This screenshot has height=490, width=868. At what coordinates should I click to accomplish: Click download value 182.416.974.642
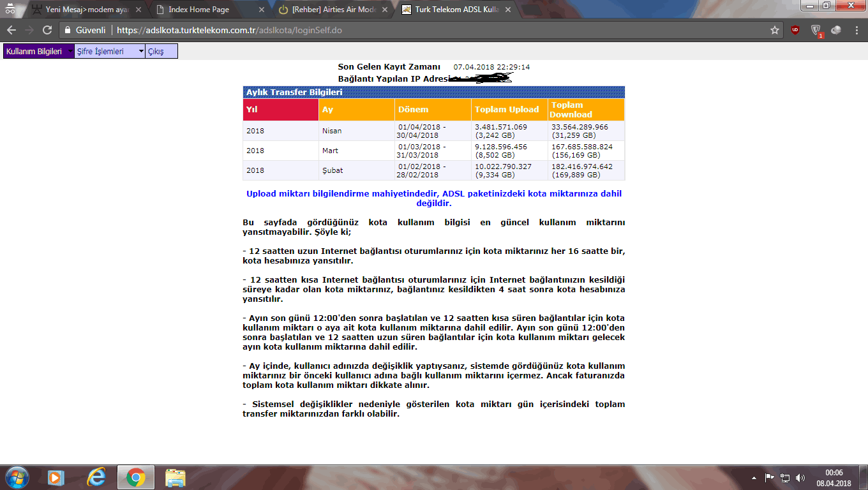click(582, 167)
